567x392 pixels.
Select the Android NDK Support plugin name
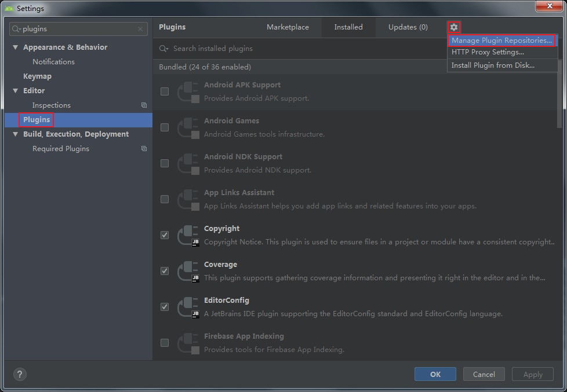[243, 157]
